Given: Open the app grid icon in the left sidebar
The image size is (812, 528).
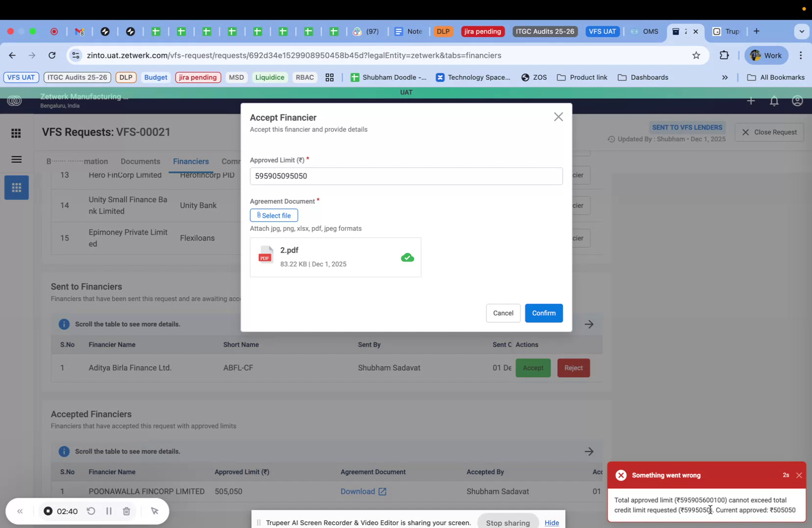Looking at the screenshot, I should (x=16, y=133).
